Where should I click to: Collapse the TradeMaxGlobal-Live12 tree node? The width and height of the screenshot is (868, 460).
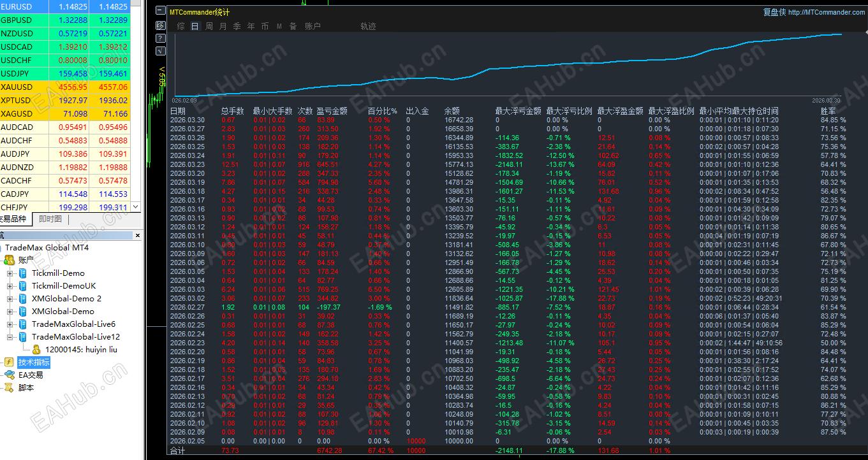[10, 337]
